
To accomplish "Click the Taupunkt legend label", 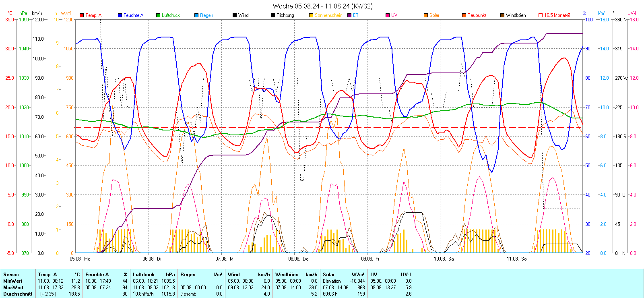I will 477,15.
